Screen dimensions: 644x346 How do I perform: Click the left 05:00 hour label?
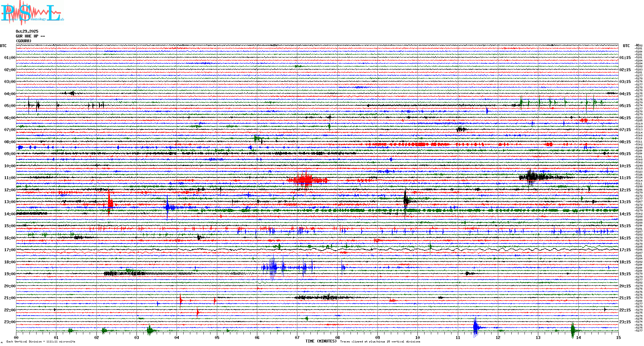10,106
